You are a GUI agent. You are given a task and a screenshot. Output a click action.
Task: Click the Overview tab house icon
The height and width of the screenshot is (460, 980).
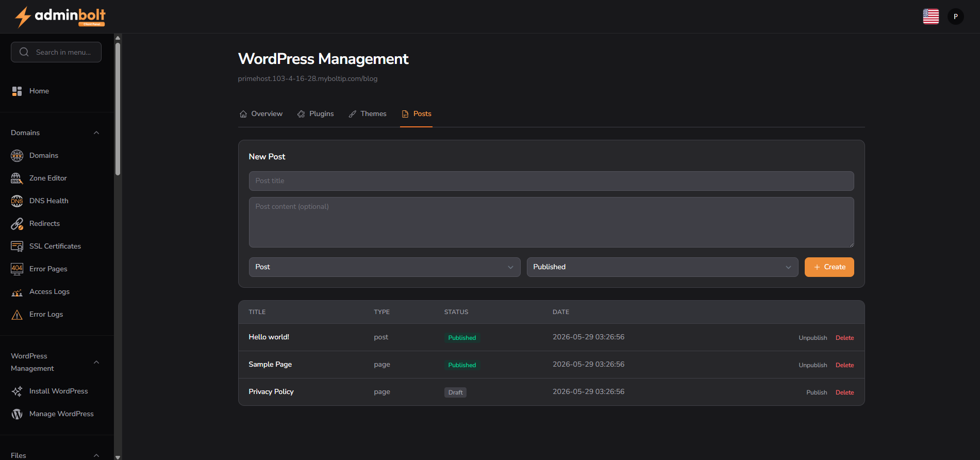tap(243, 114)
